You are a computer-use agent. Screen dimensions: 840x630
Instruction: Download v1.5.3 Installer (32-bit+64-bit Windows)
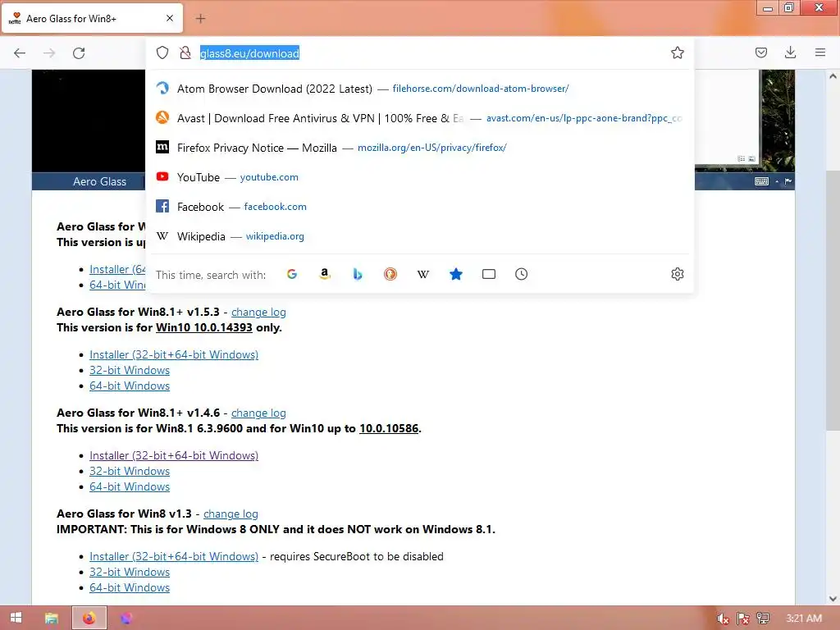pos(174,354)
